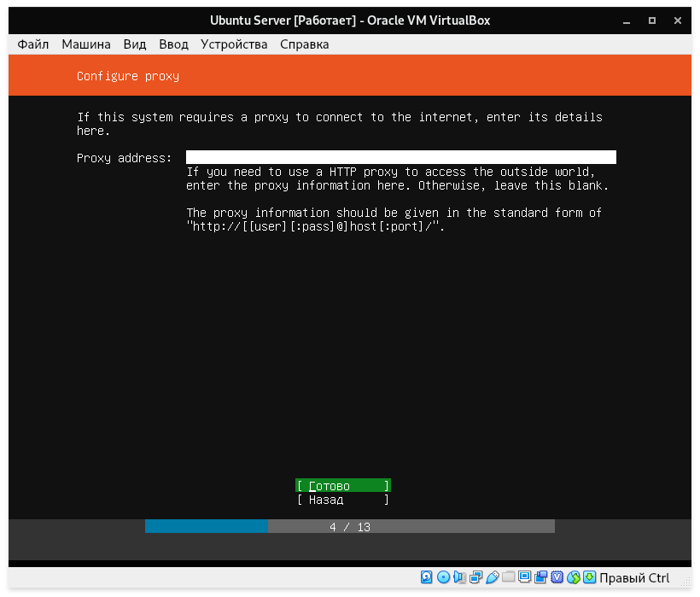The width and height of the screenshot is (700, 597).
Task: Click the green arrow keyboard capture icon
Action: coord(589,577)
